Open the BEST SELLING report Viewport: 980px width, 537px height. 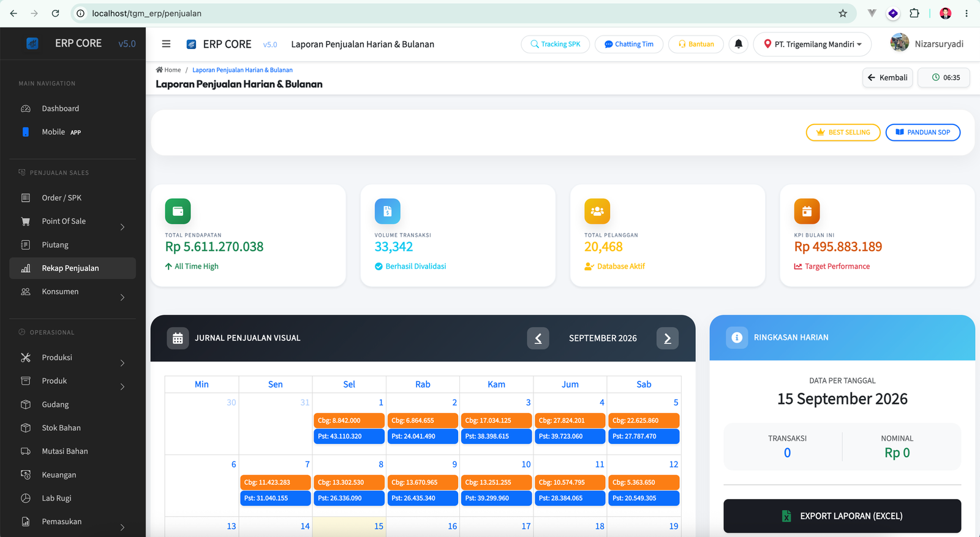[x=843, y=132]
